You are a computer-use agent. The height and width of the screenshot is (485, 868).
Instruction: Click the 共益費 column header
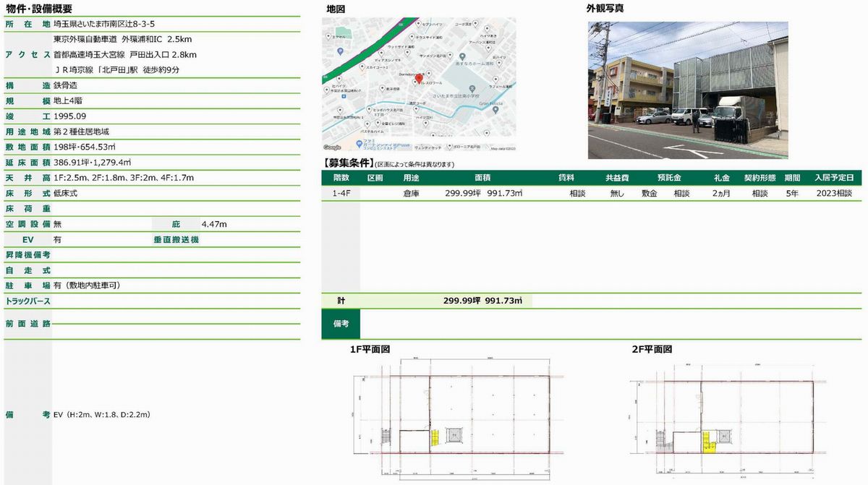pyautogui.click(x=617, y=178)
